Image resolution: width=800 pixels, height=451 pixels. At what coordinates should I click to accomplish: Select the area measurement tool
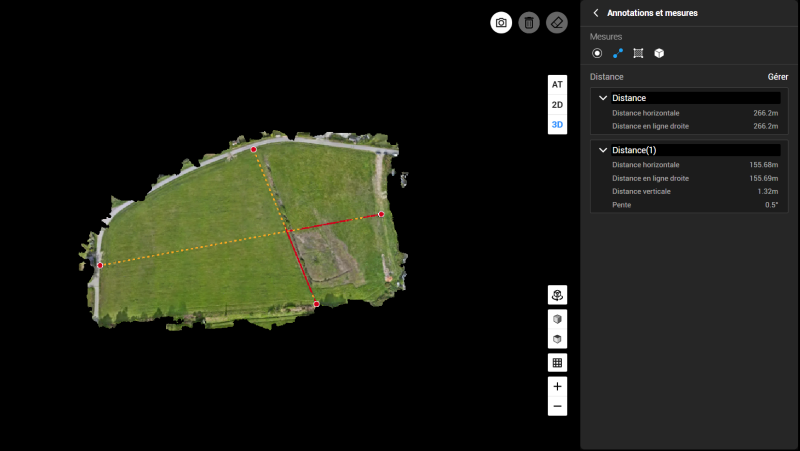pos(638,53)
